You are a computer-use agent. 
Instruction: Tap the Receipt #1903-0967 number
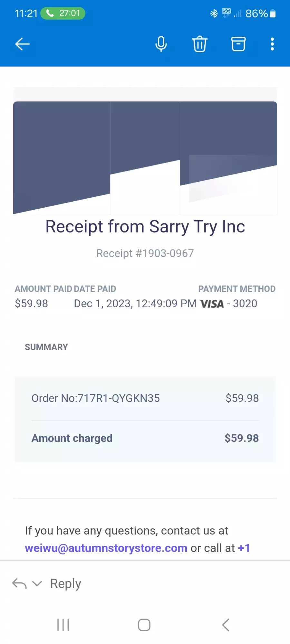(x=145, y=253)
